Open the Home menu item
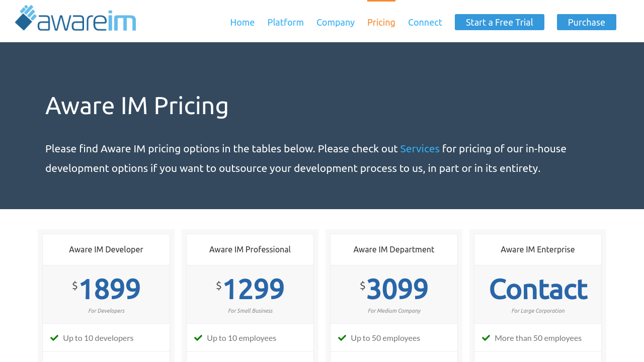 click(242, 22)
